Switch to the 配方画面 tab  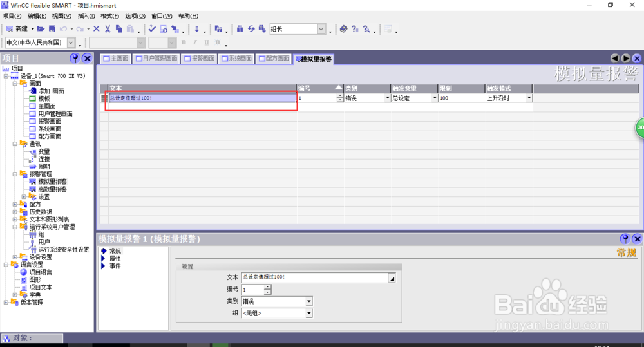click(274, 59)
